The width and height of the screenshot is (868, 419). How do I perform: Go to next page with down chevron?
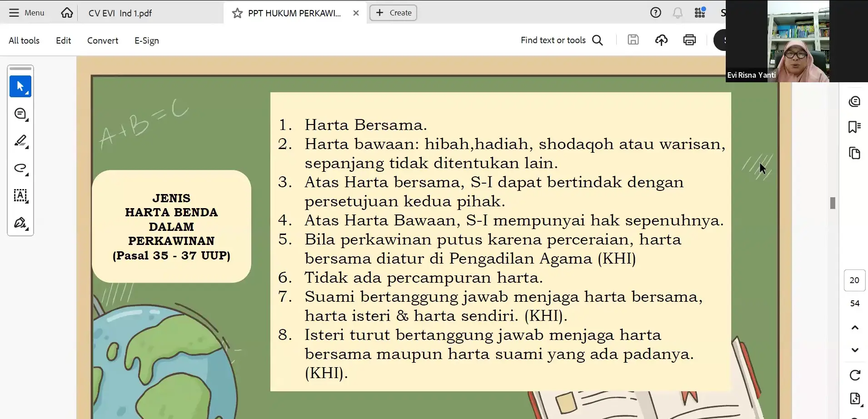[854, 350]
